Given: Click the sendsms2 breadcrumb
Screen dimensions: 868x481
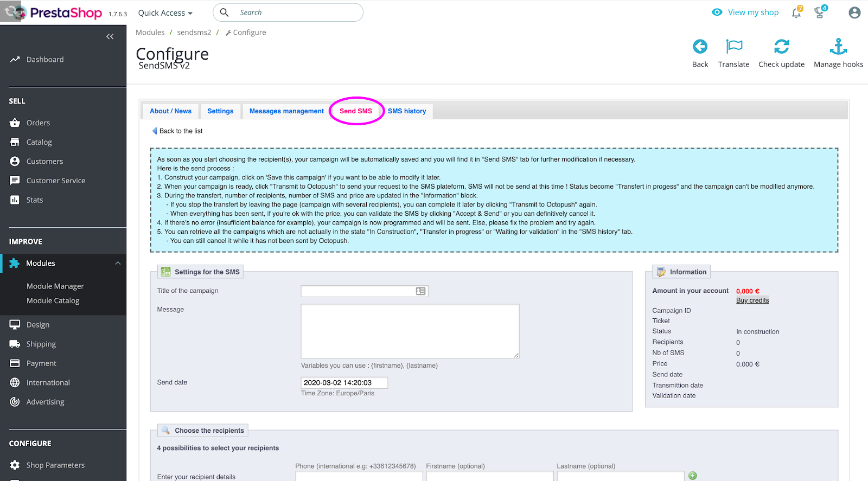Looking at the screenshot, I should (x=194, y=32).
